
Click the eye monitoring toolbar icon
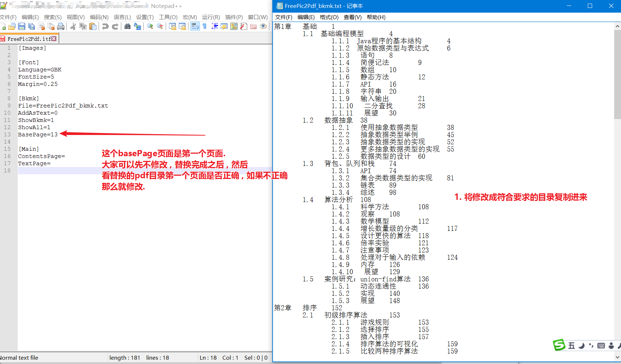pyautogui.click(x=263, y=26)
